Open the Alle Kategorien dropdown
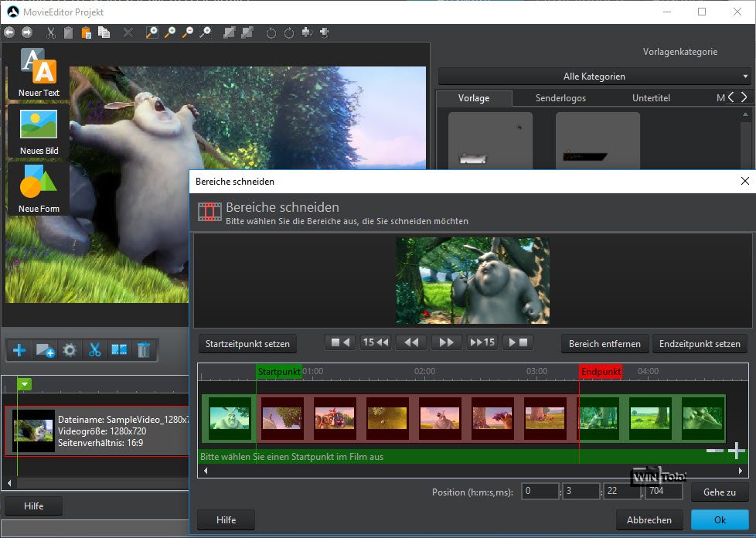756x538 pixels. point(594,77)
